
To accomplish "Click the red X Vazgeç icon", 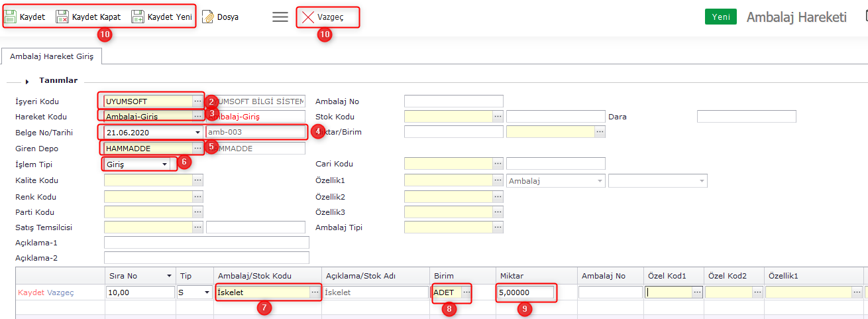I will coord(308,17).
